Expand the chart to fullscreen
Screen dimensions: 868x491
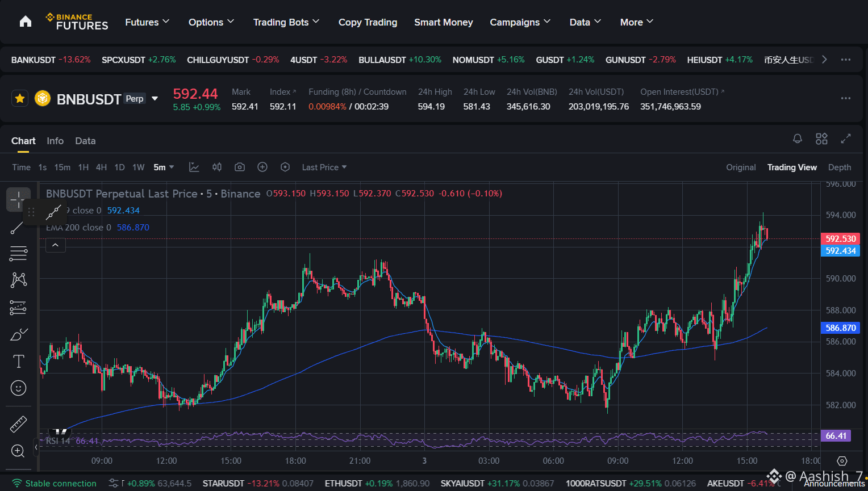point(846,139)
